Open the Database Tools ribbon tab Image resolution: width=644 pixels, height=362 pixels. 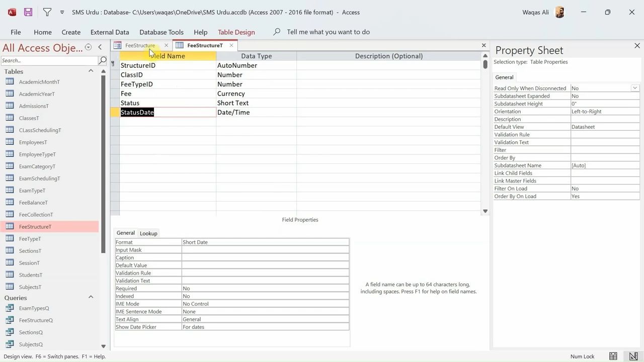pos(161,32)
